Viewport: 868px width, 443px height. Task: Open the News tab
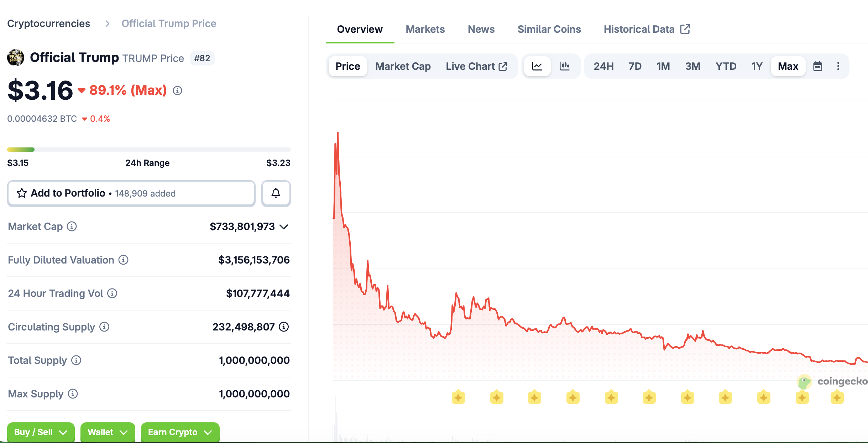click(481, 29)
